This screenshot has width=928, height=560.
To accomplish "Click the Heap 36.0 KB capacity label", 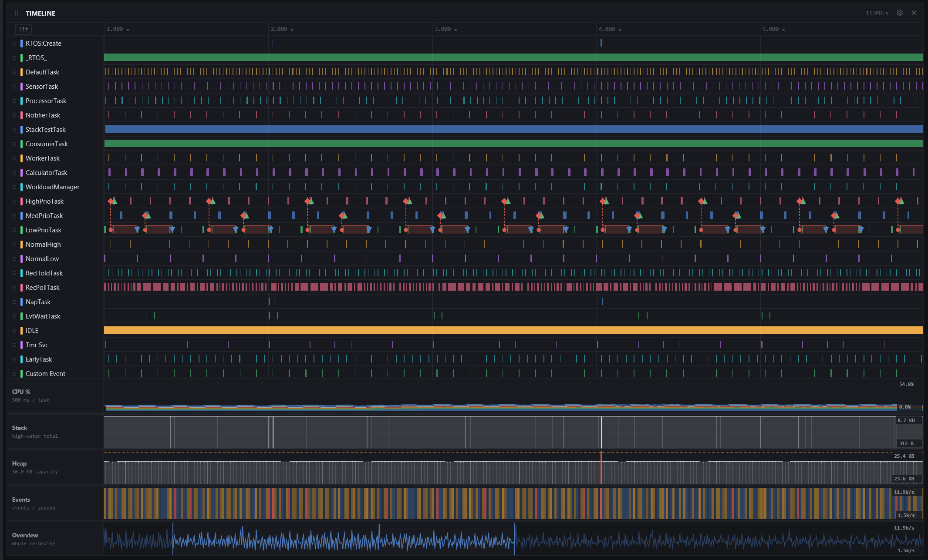I will [x=35, y=472].
